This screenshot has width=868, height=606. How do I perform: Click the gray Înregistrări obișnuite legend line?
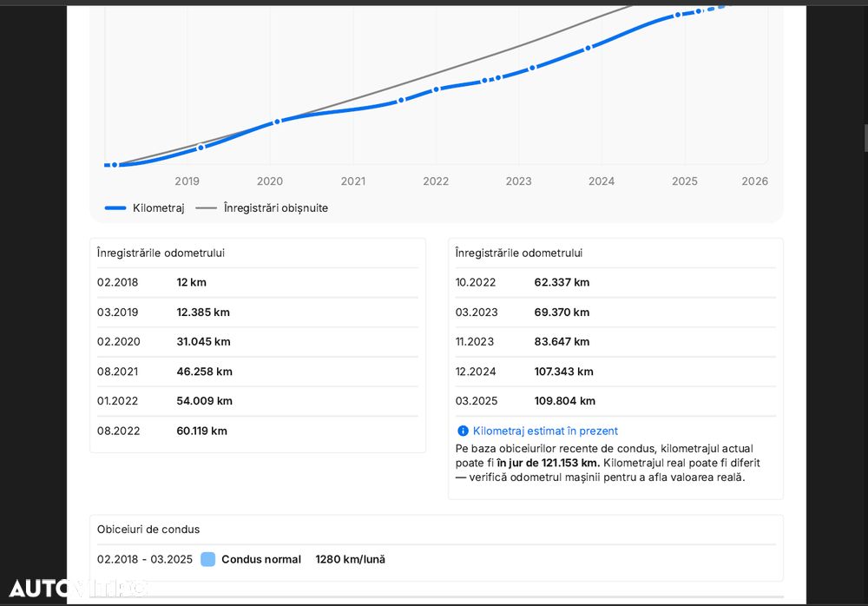click(x=206, y=208)
